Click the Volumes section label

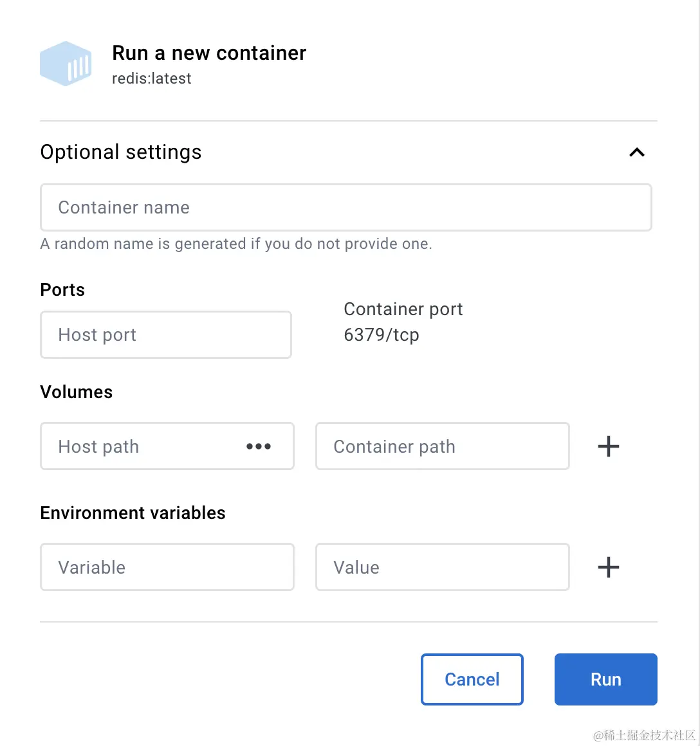(77, 392)
